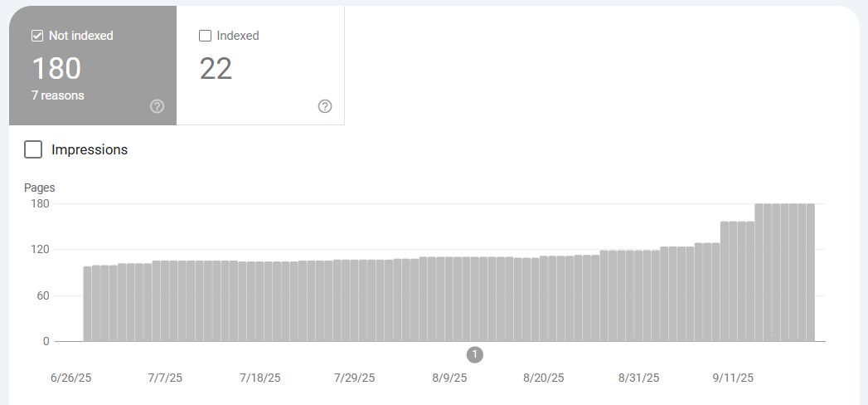Click the bar above the 7/18/25 label
The height and width of the screenshot is (405, 868).
click(259, 301)
